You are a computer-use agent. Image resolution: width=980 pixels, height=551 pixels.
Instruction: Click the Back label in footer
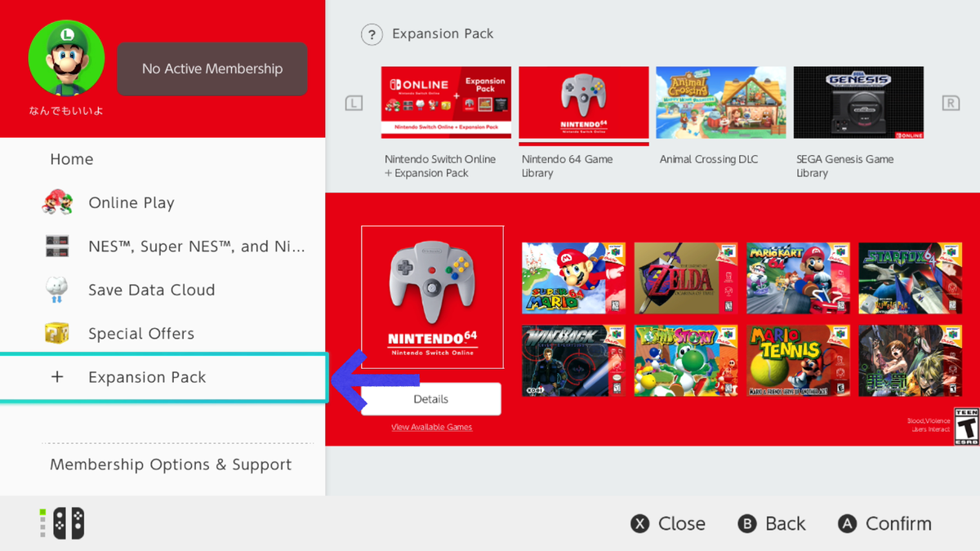pyautogui.click(x=786, y=524)
